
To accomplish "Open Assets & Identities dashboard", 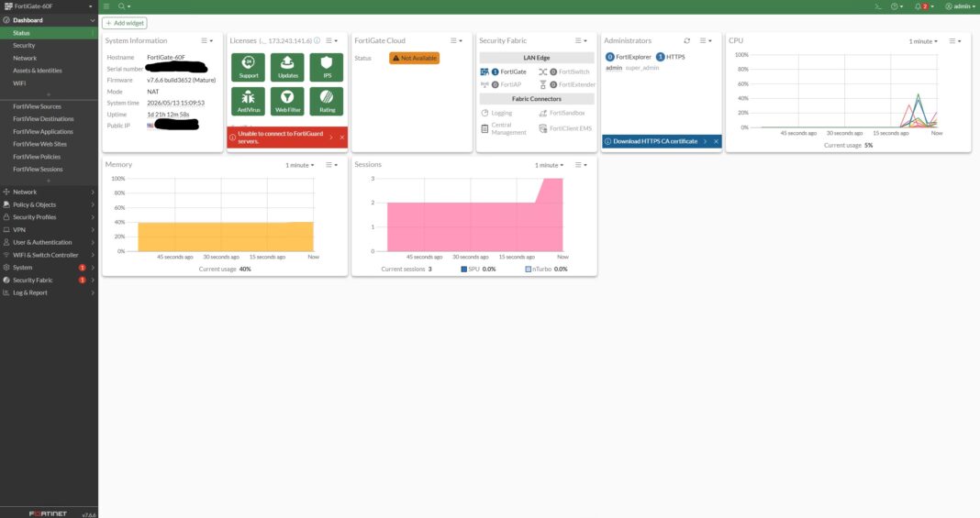I will coord(49,71).
